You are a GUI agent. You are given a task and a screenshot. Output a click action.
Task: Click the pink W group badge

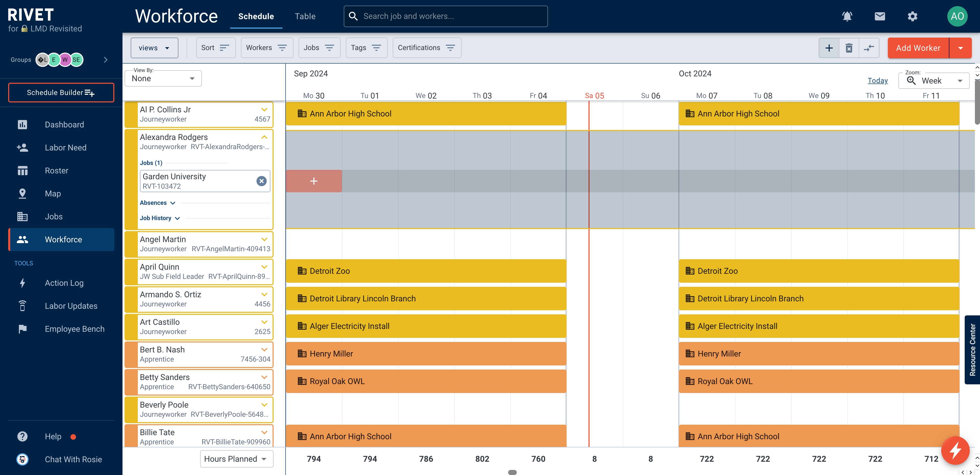tap(65, 60)
